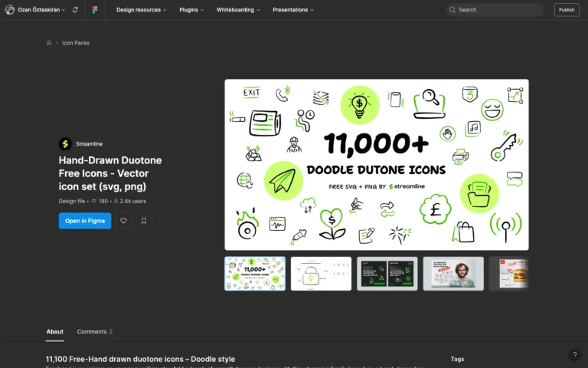588x368 pixels.
Task: Expand the Plugins dropdown
Action: coord(191,10)
